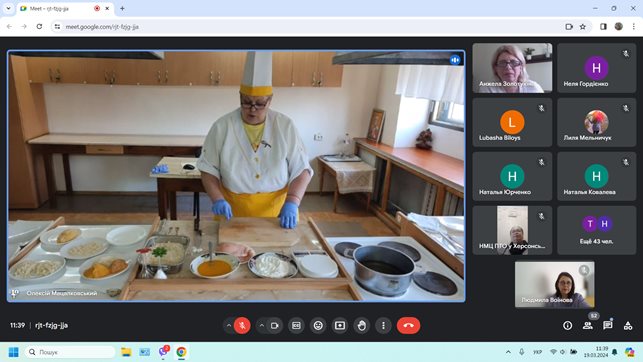Start presenting your screen
Image resolution: width=643 pixels, height=362 pixels.
coord(340,326)
